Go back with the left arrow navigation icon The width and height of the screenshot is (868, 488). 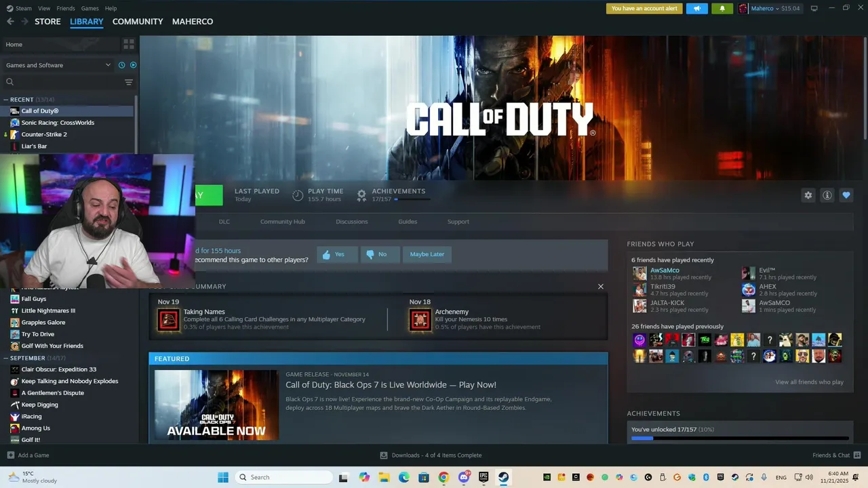point(10,22)
